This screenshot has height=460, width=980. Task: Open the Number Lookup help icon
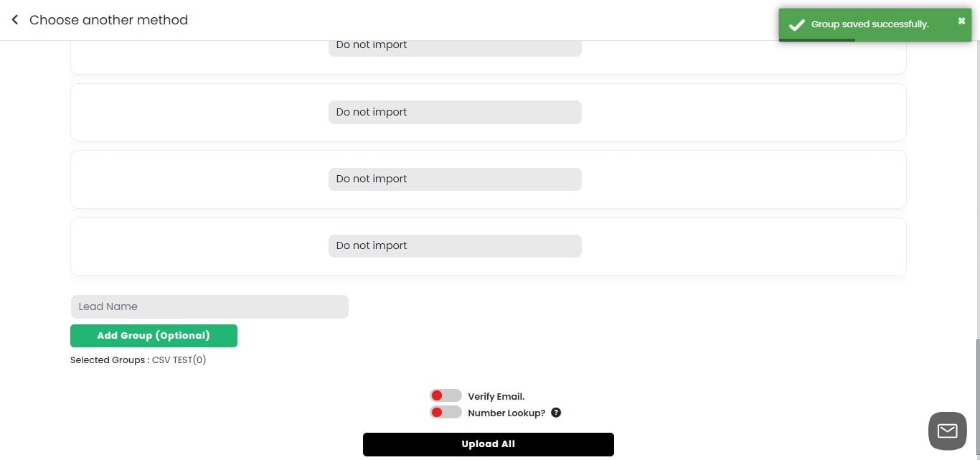tap(555, 412)
